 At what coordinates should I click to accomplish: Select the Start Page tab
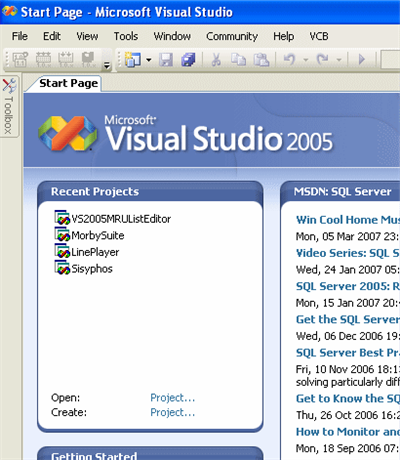point(69,83)
